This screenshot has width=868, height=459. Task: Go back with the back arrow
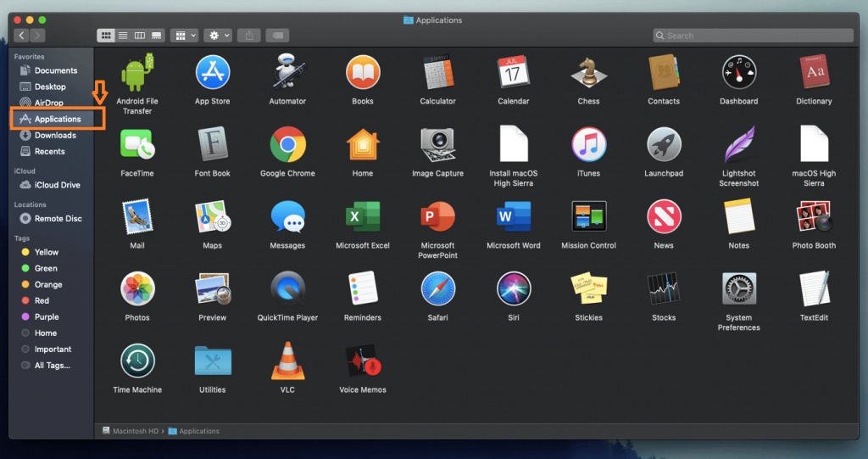point(21,36)
